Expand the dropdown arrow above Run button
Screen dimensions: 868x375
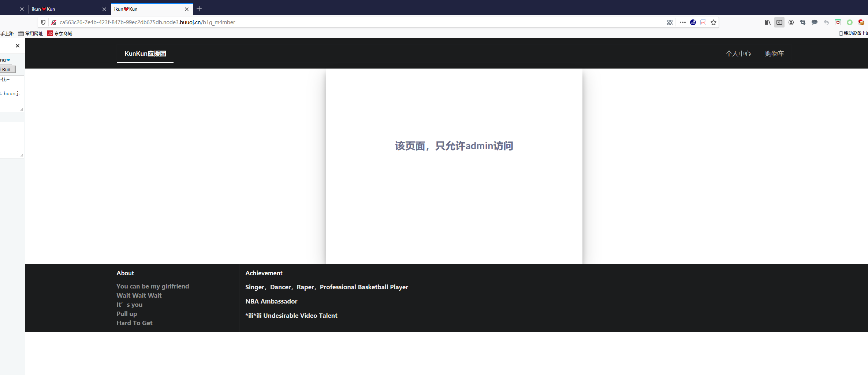click(8, 60)
